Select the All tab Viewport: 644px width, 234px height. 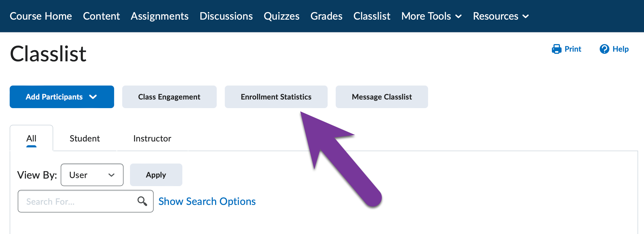pos(31,138)
